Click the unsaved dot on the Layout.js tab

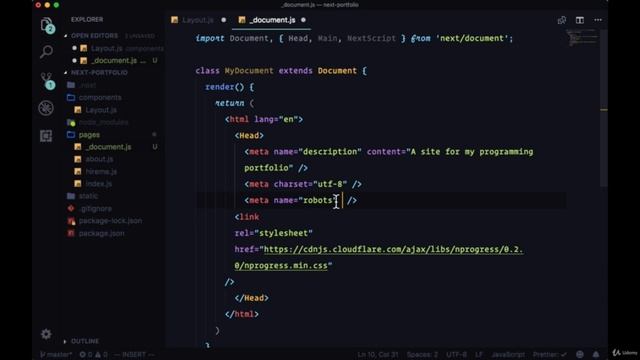[x=224, y=20]
